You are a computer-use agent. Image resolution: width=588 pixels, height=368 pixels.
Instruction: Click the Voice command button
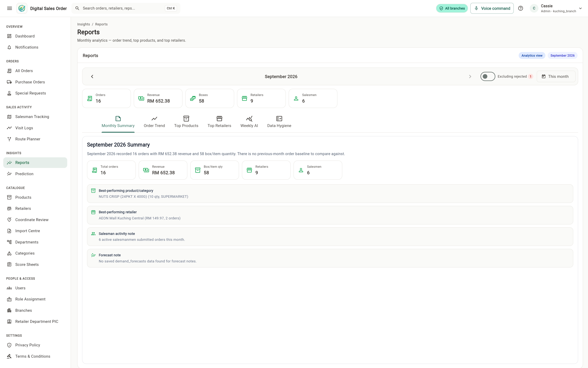pos(492,8)
